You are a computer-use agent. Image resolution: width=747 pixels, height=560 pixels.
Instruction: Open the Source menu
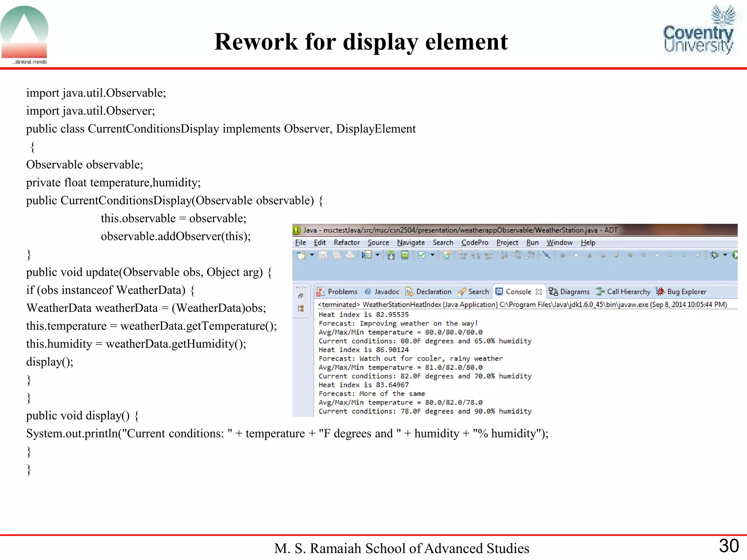[x=378, y=243]
